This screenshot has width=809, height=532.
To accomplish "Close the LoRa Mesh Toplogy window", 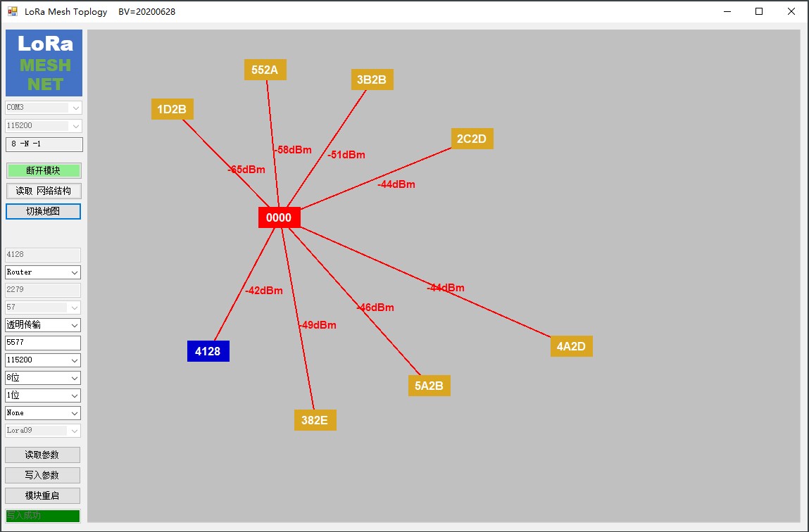I will (x=791, y=11).
